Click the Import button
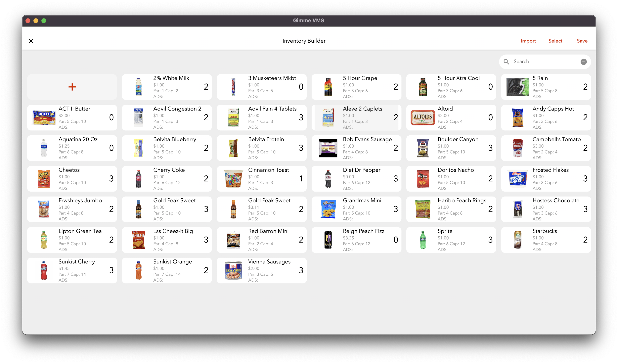The image size is (618, 364). point(528,41)
